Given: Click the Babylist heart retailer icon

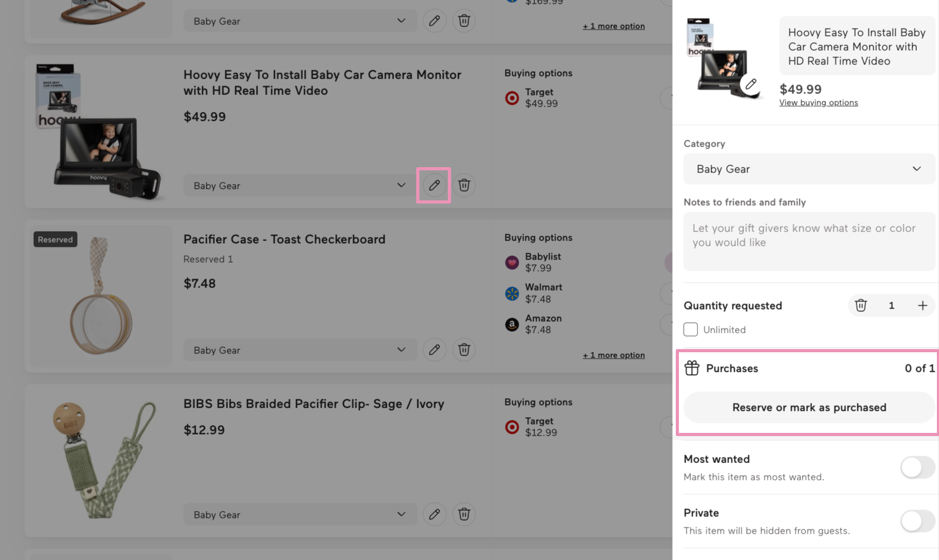Looking at the screenshot, I should click(x=511, y=262).
